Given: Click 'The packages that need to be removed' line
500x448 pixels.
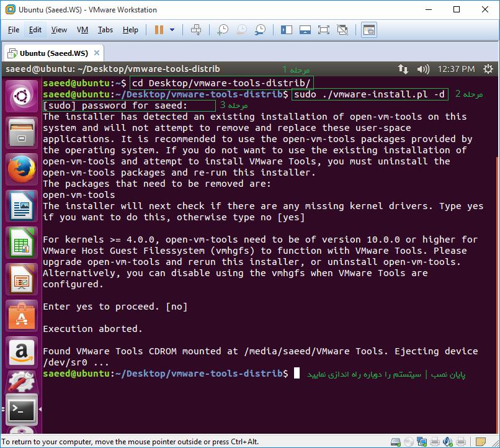Looking at the screenshot, I should [x=156, y=184].
